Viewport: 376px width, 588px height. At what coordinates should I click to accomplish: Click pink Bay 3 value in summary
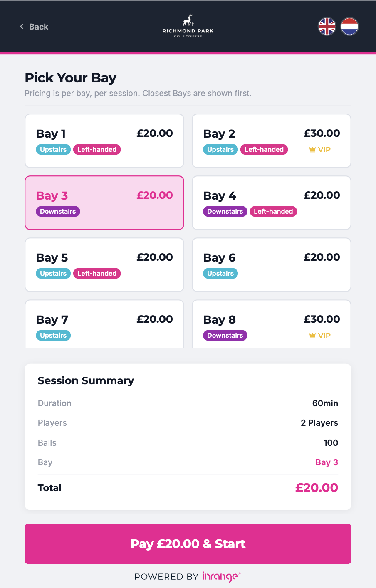point(327,462)
